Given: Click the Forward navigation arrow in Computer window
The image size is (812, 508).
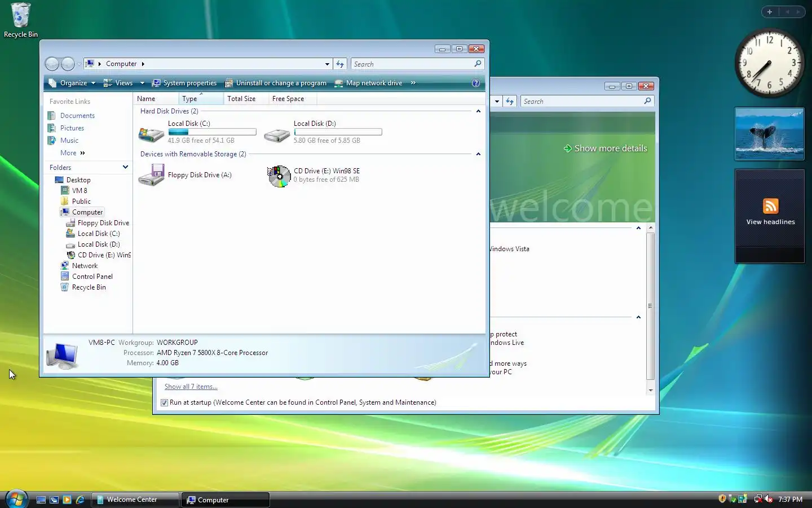Looking at the screenshot, I should 68,64.
